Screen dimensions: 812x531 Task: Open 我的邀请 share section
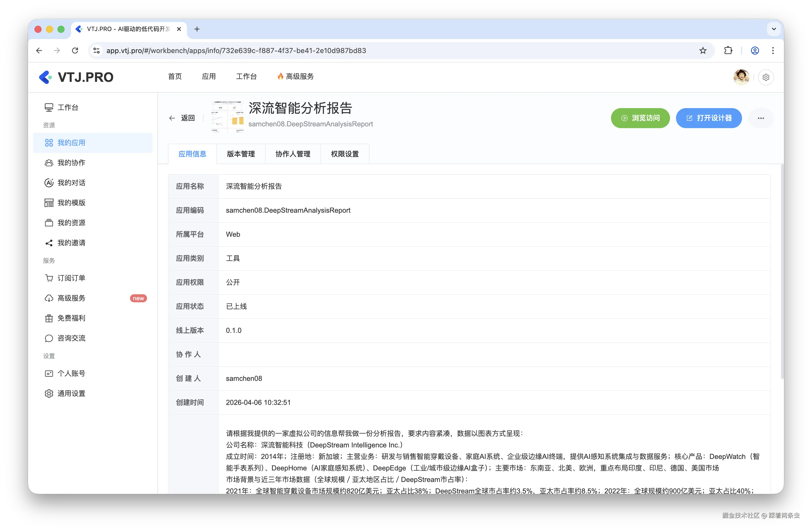(71, 243)
